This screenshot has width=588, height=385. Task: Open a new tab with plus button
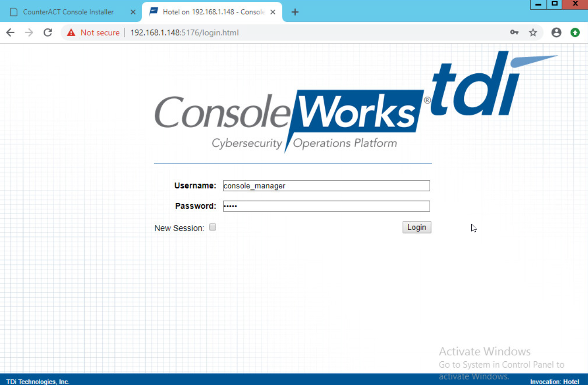pos(295,12)
